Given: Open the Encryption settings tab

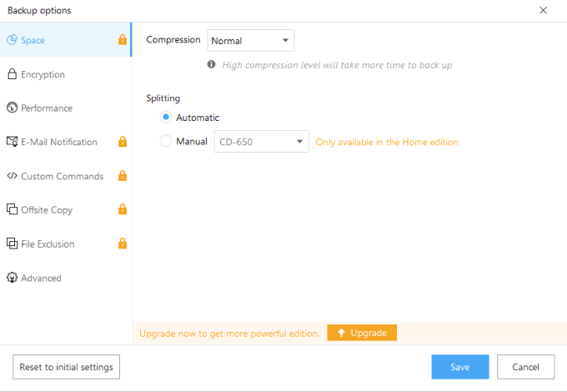Looking at the screenshot, I should pos(43,74).
